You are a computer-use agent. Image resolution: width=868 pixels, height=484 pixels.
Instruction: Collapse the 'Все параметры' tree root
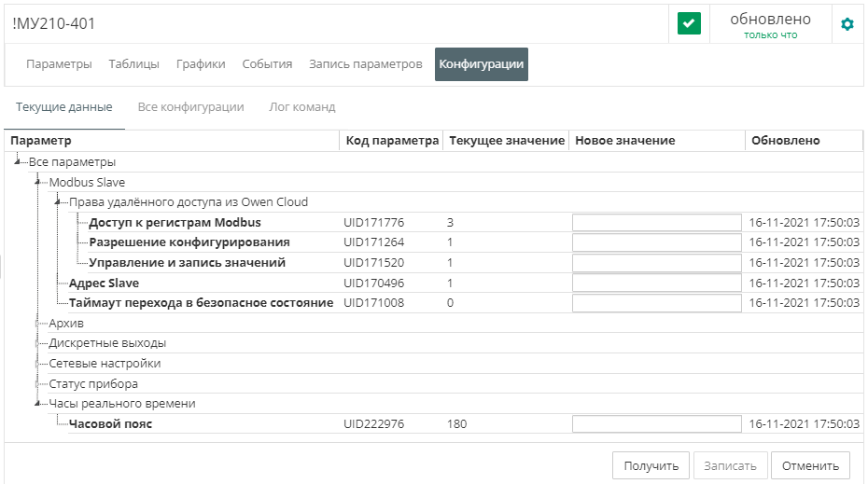tap(18, 162)
